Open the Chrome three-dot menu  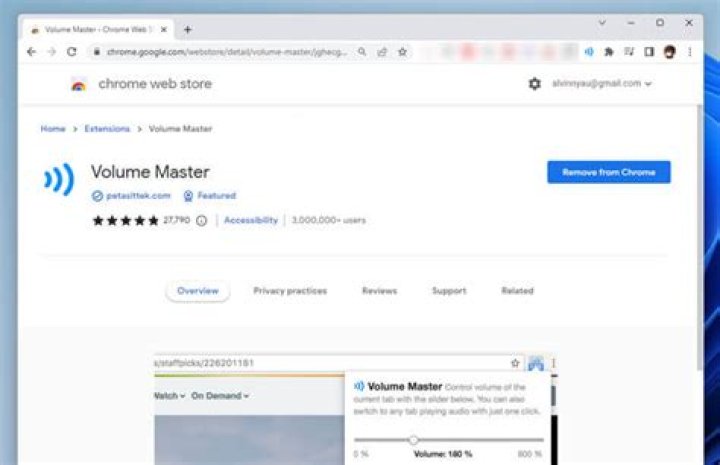pos(690,52)
